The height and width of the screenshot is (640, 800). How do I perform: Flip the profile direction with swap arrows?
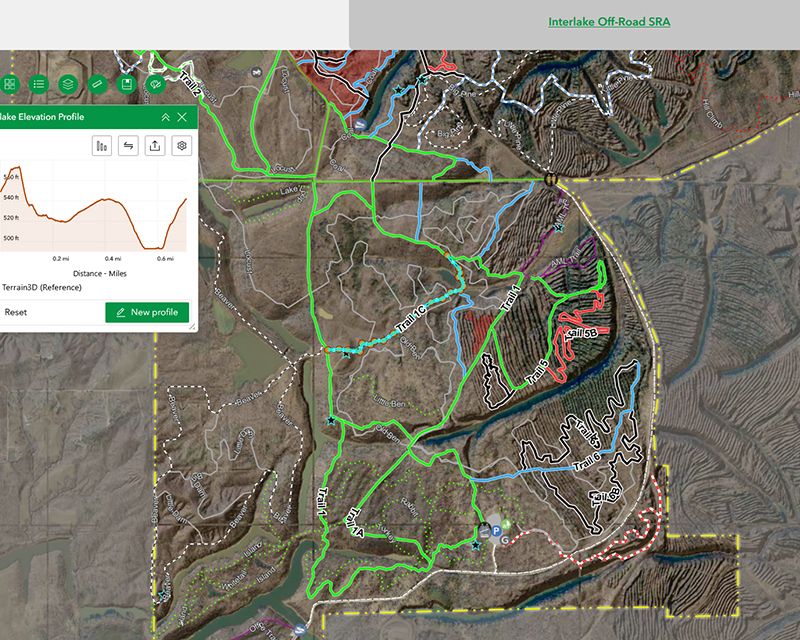point(128,146)
